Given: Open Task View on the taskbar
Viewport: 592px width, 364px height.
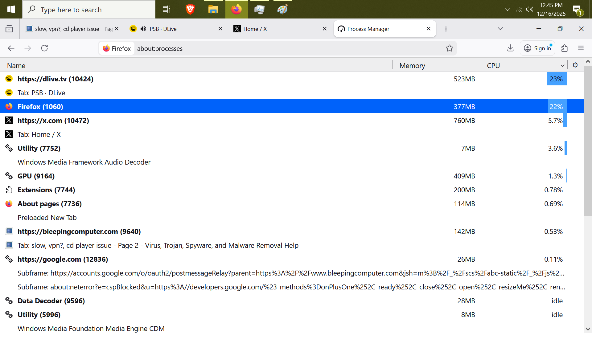Looking at the screenshot, I should click(x=166, y=9).
